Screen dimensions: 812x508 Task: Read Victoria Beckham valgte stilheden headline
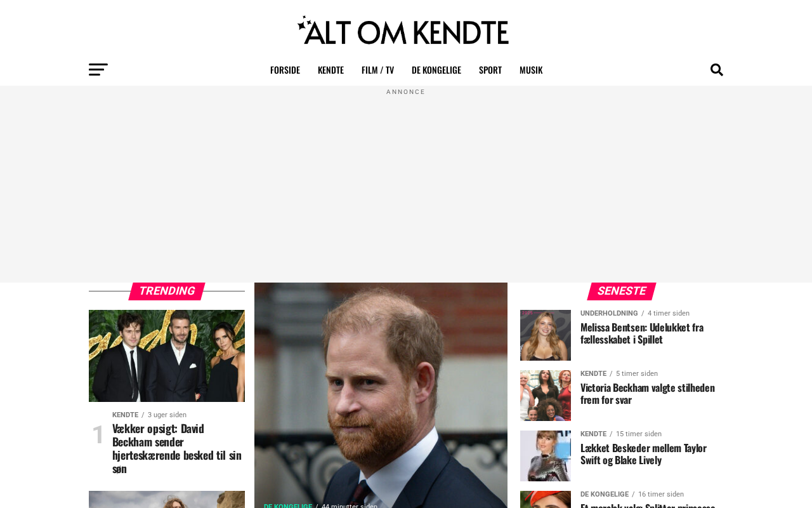(x=648, y=394)
